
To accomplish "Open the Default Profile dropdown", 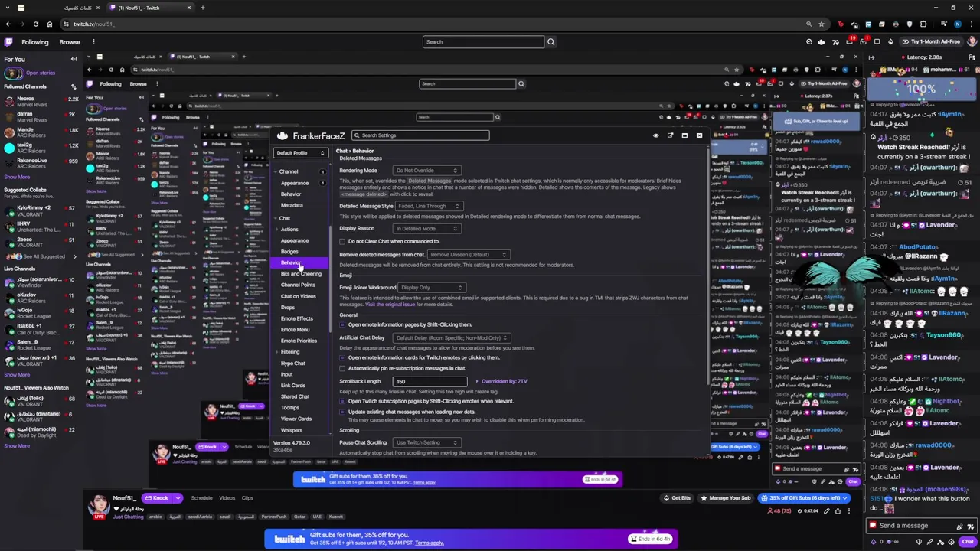I will pyautogui.click(x=301, y=153).
